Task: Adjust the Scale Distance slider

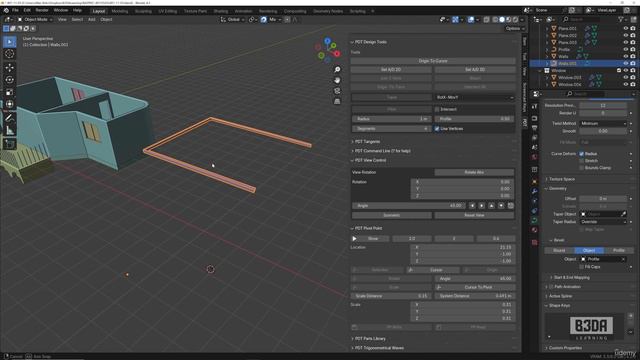Action: tap(391, 296)
